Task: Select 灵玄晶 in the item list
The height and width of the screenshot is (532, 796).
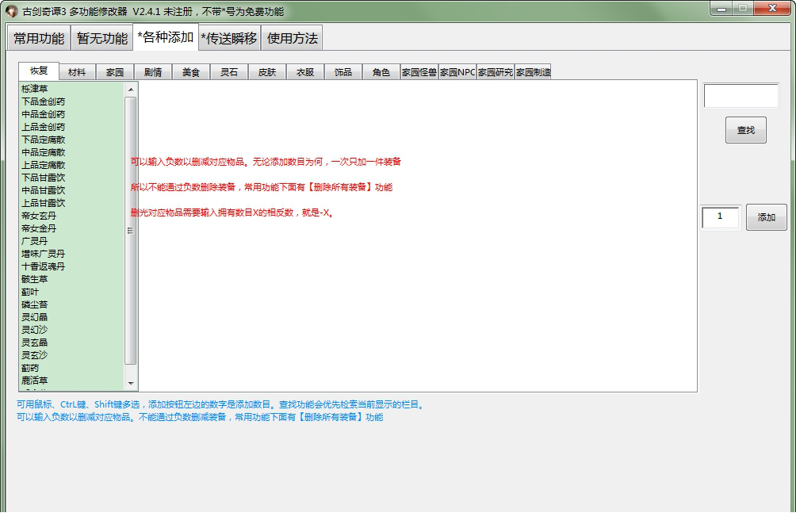Action: click(72, 343)
